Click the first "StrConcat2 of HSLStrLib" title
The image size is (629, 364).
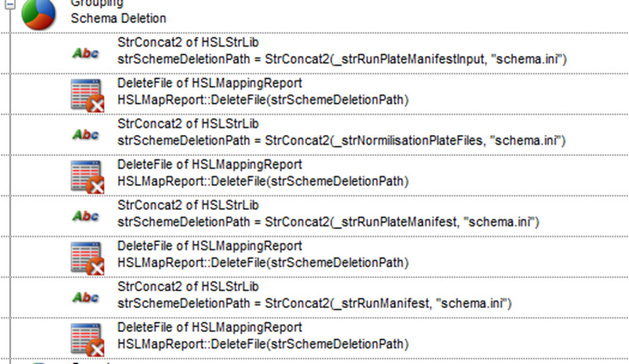point(188,42)
